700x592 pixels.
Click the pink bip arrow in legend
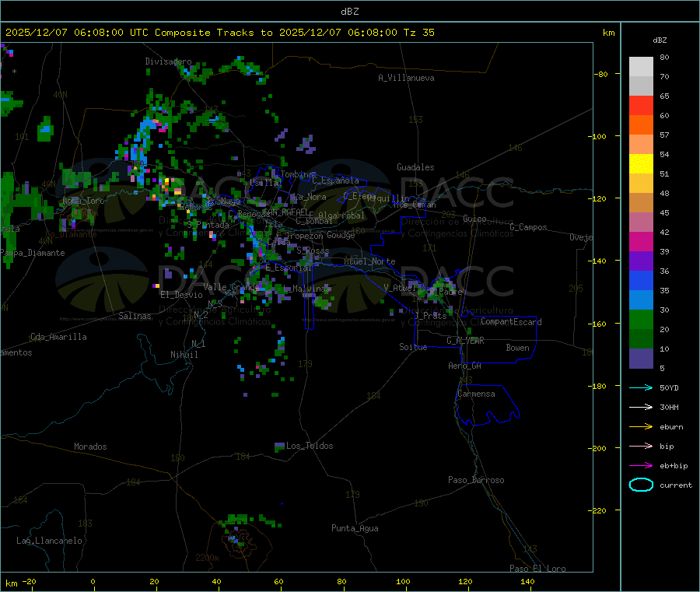pos(641,446)
